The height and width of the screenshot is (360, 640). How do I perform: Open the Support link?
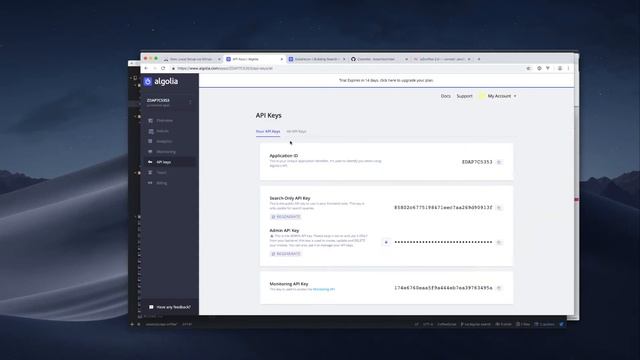click(464, 96)
